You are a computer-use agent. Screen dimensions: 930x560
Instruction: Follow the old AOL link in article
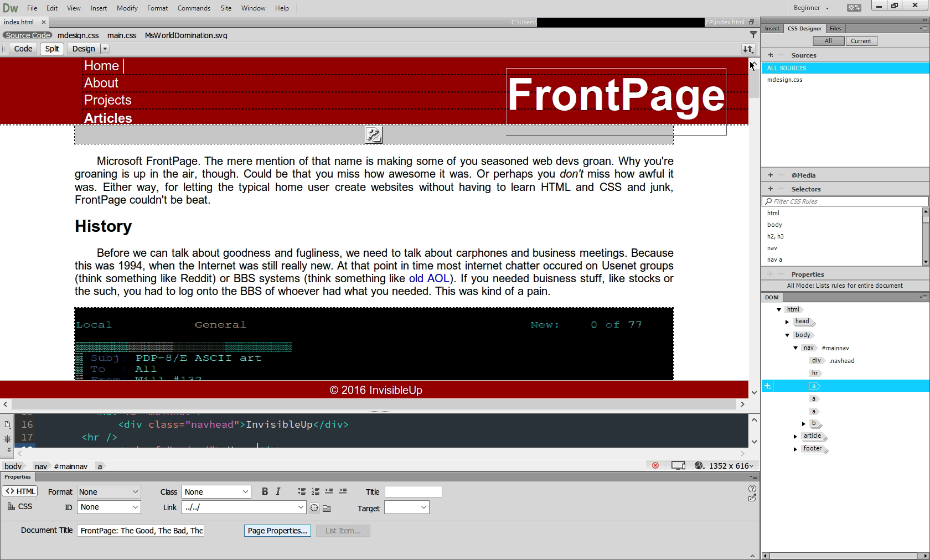pos(429,278)
